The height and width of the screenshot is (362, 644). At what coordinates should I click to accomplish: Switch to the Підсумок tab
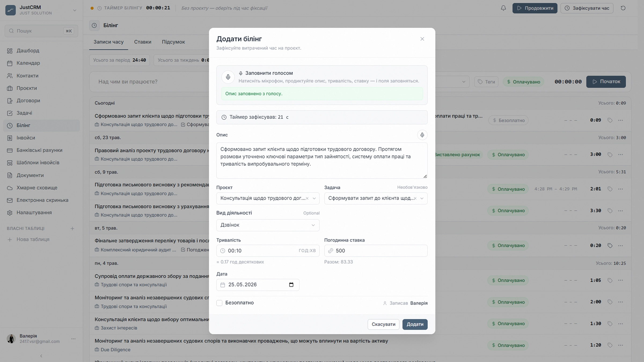tap(173, 42)
